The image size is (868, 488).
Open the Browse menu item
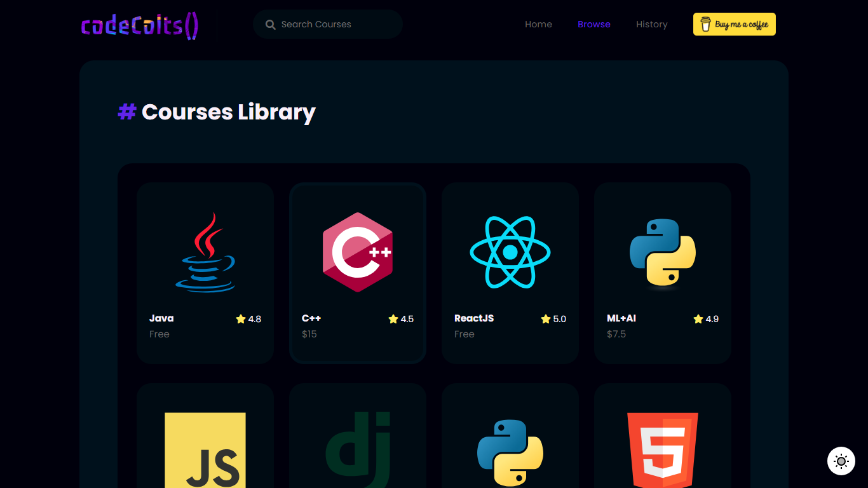click(594, 24)
